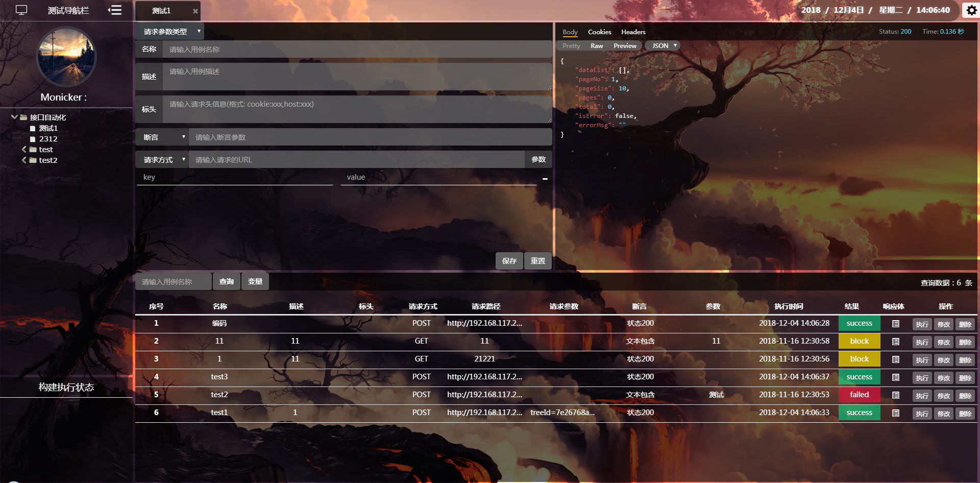Image resolution: width=980 pixels, height=483 pixels.
Task: Open the 请求参数类型 dropdown
Action: pos(169,32)
